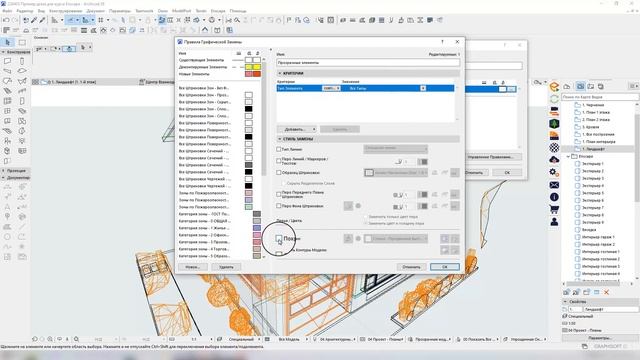
Task: Click the checkered sphere icon in side strip
Action: click(x=554, y=147)
